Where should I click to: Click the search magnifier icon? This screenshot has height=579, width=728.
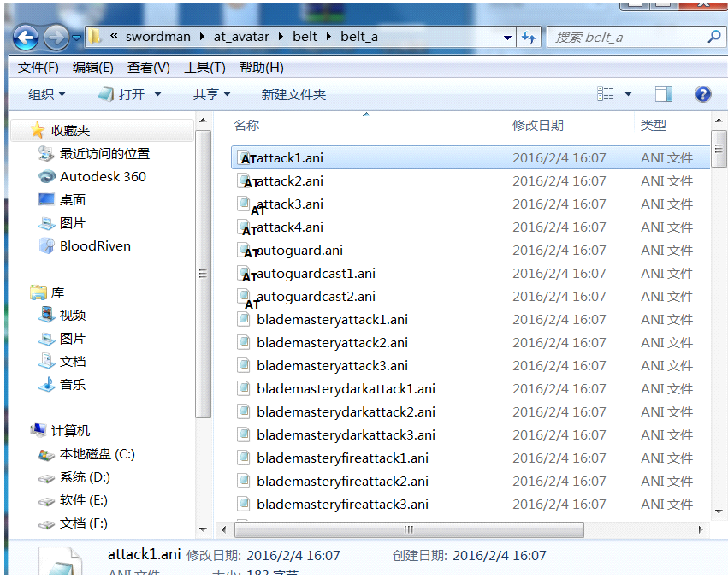[713, 37]
